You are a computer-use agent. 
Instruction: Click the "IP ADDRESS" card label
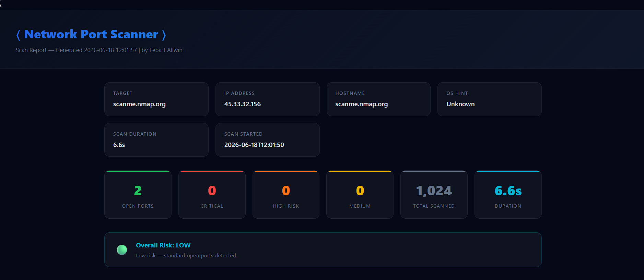coord(239,93)
